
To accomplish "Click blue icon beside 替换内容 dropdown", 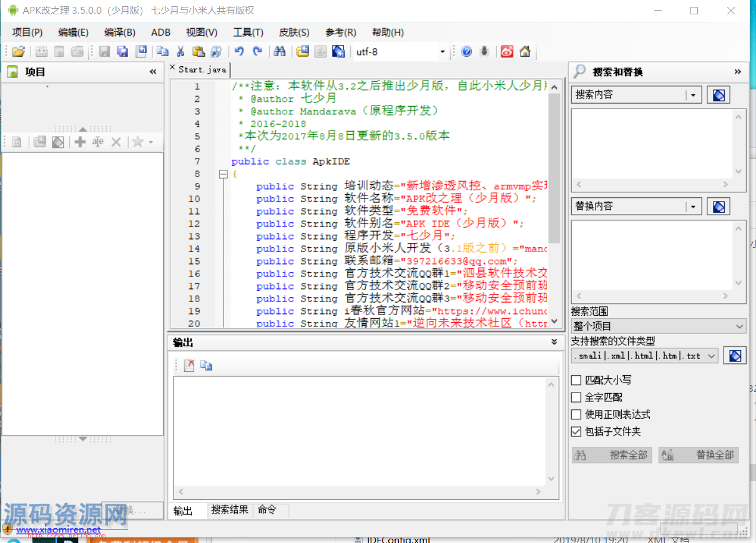I will click(719, 207).
